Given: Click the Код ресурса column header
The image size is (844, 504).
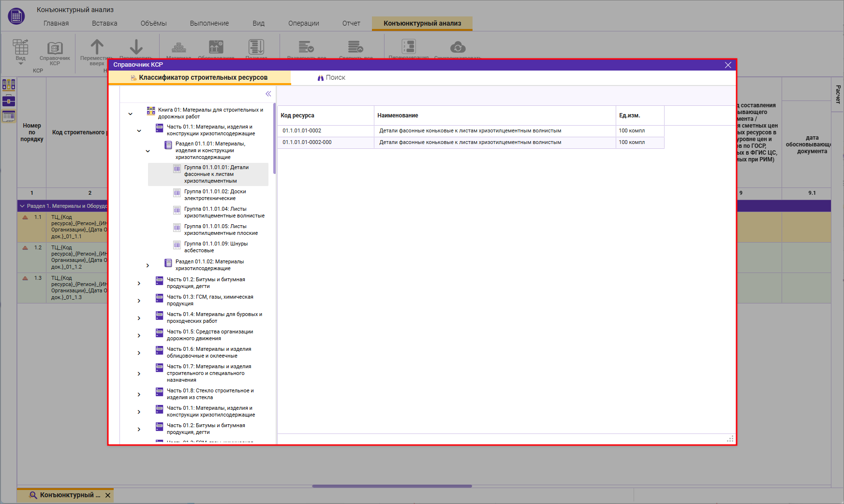Looking at the screenshot, I should point(297,115).
